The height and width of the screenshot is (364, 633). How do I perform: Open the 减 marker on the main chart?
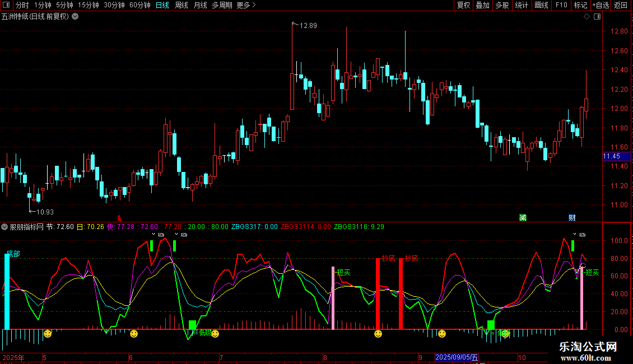point(523,218)
